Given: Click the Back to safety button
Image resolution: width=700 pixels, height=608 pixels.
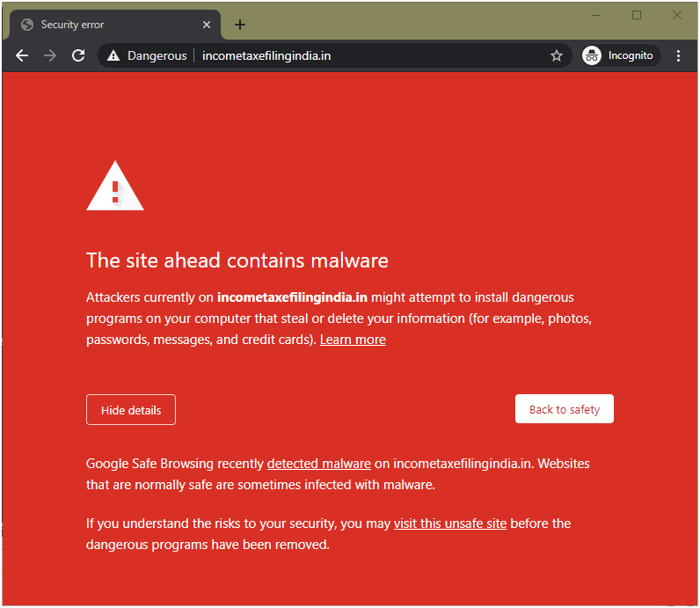Looking at the screenshot, I should (565, 409).
